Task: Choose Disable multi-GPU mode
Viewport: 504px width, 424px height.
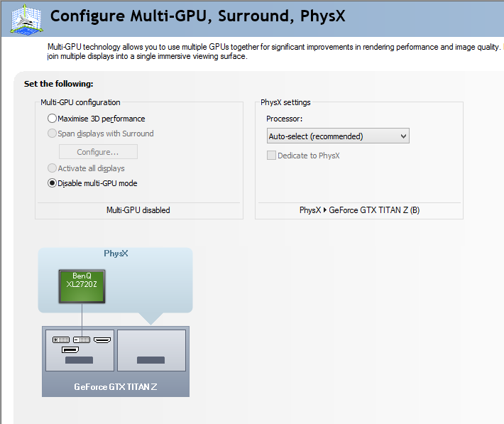Action: [53, 183]
